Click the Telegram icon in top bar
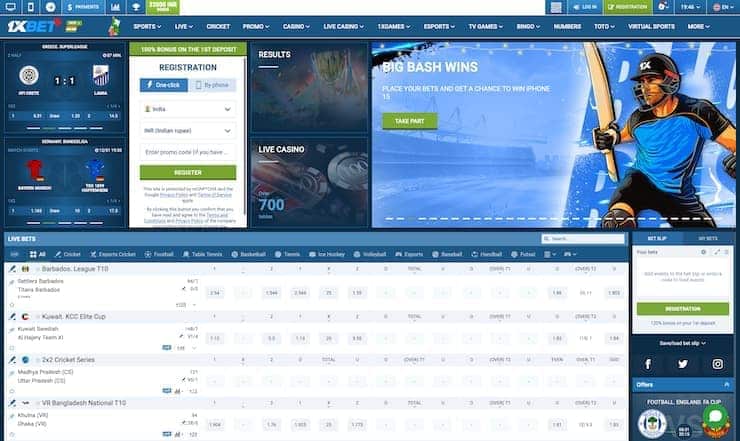 coord(50,7)
